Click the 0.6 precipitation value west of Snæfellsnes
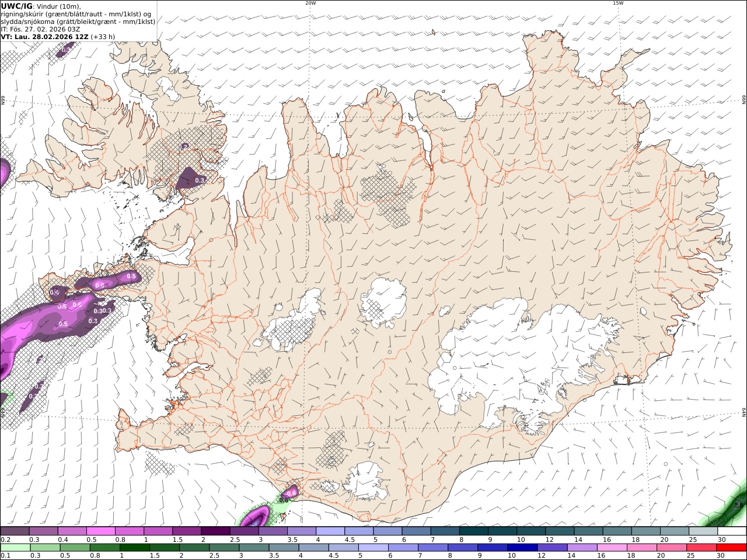The height and width of the screenshot is (560, 747). coord(77,304)
